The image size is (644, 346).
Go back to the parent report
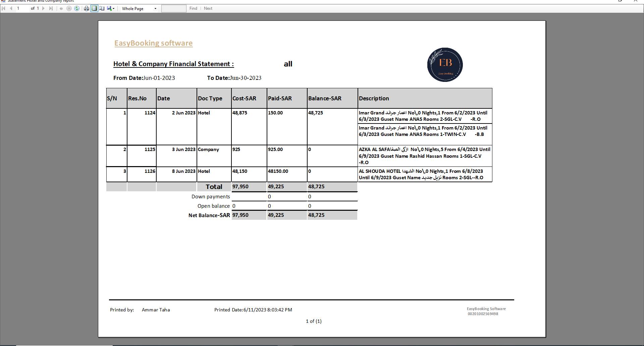tap(61, 8)
